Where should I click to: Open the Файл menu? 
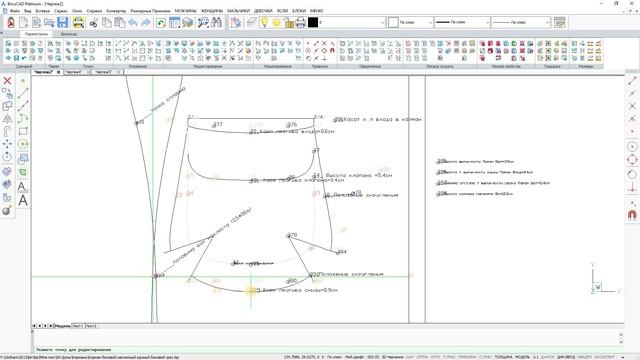(15, 11)
